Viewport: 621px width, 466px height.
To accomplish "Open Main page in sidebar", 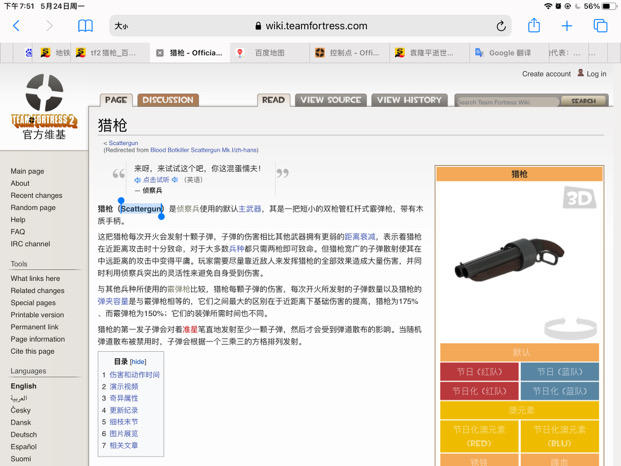I will (27, 171).
